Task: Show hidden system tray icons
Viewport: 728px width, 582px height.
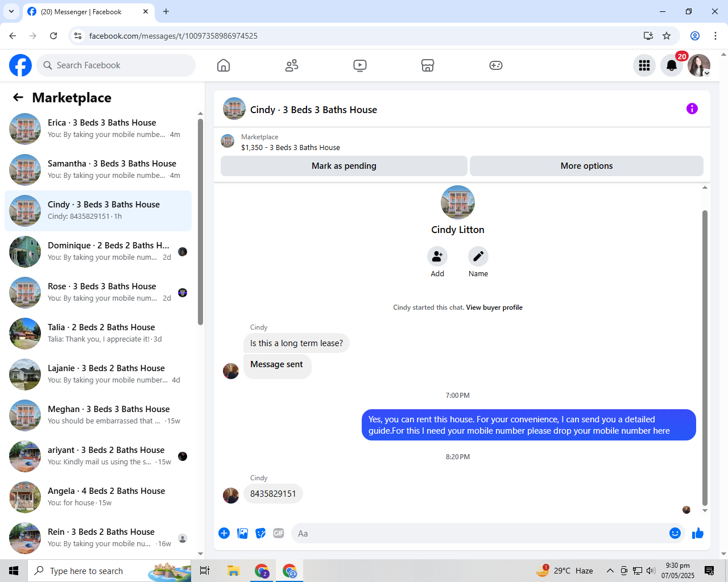Action: [610, 571]
